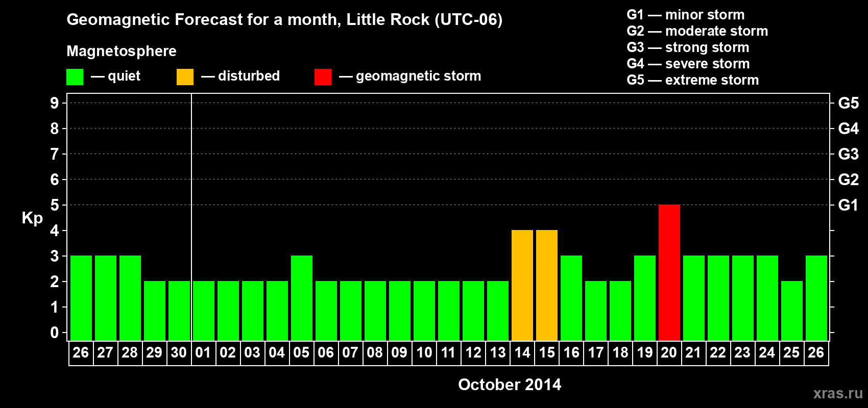Click the Kp axis value "4"
868x408 pixels.
pos(55,231)
